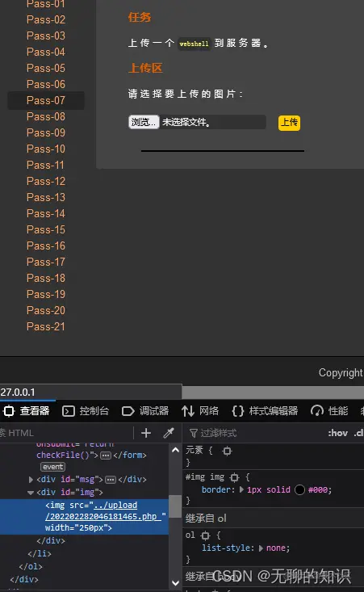Open Pass-20 in the sidebar
Screen dimensions: 364x592
click(x=46, y=311)
